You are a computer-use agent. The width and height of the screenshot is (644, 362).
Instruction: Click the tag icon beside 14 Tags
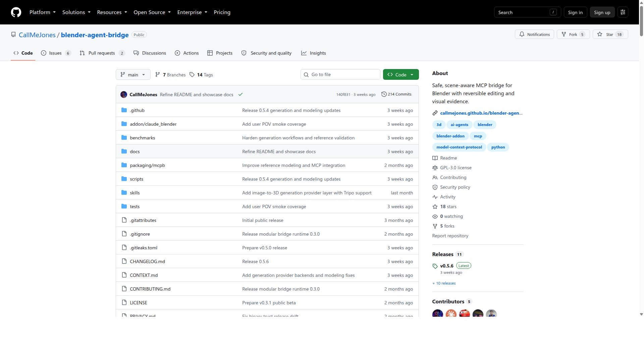pos(192,75)
